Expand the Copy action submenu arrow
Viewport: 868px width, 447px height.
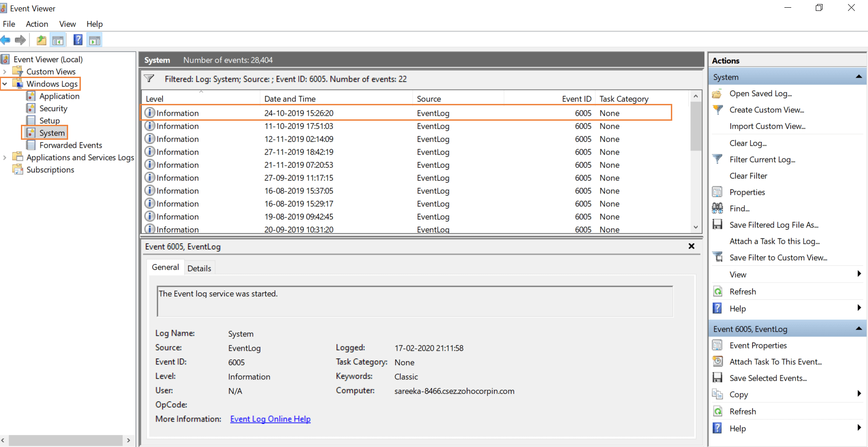click(858, 394)
